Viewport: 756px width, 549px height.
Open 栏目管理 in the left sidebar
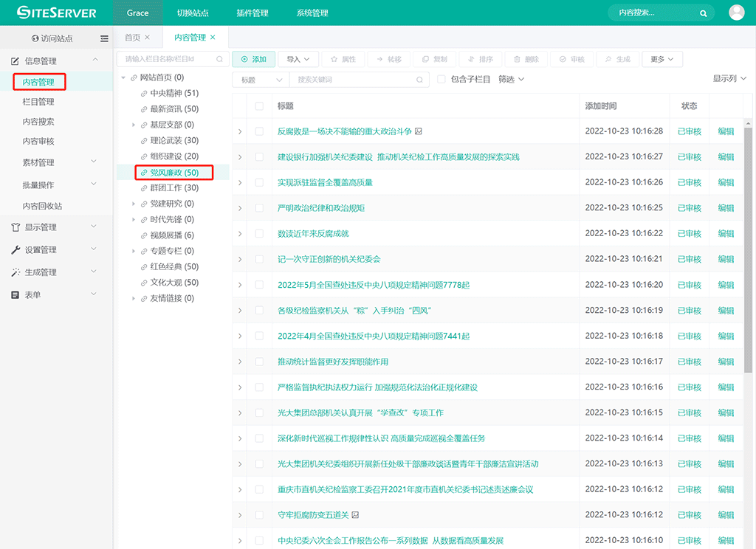(x=38, y=102)
